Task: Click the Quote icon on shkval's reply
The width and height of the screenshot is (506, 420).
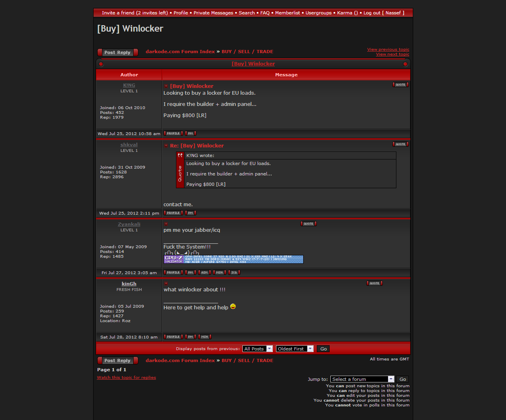Action: (400, 144)
